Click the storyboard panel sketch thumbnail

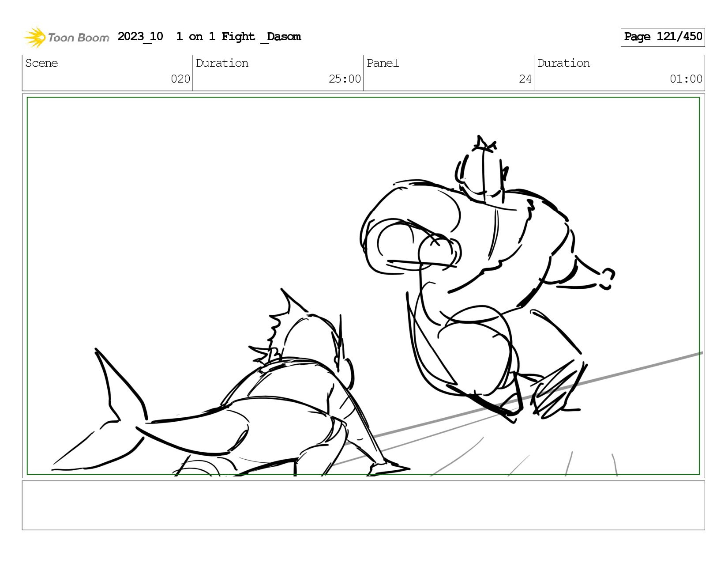click(x=363, y=286)
